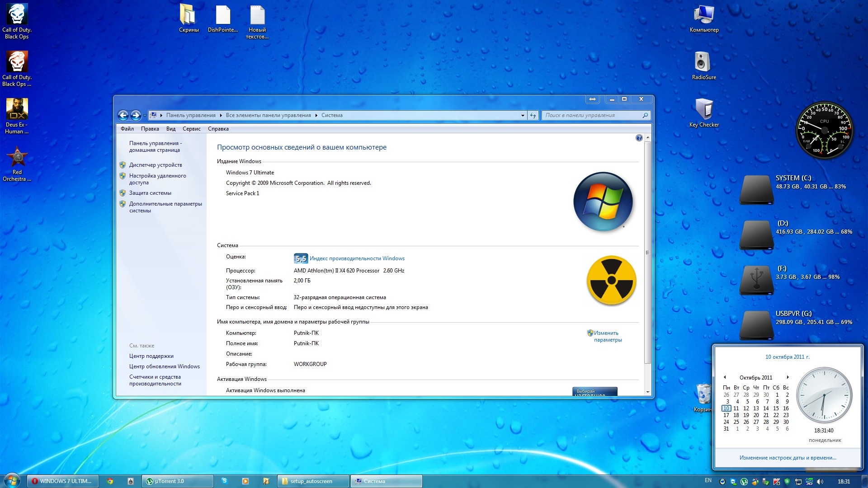Click the help question mark icon
The height and width of the screenshot is (488, 868).
tap(638, 138)
